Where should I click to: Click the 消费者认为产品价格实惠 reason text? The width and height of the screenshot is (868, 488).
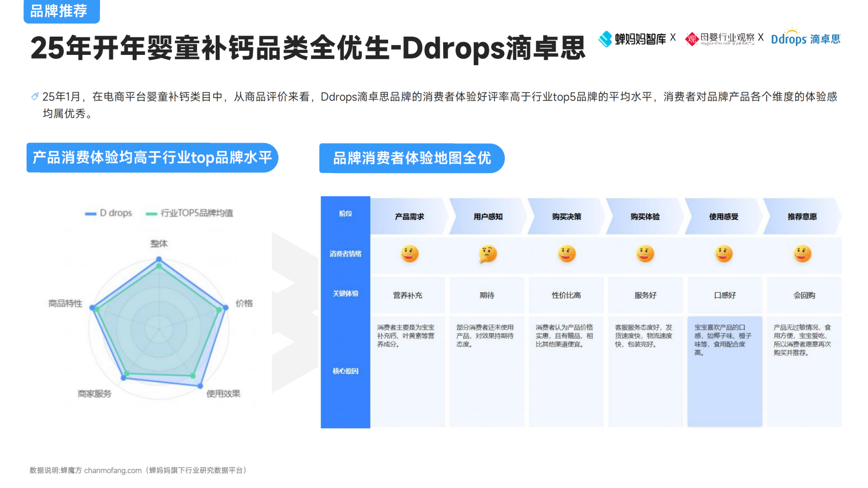coord(564,336)
